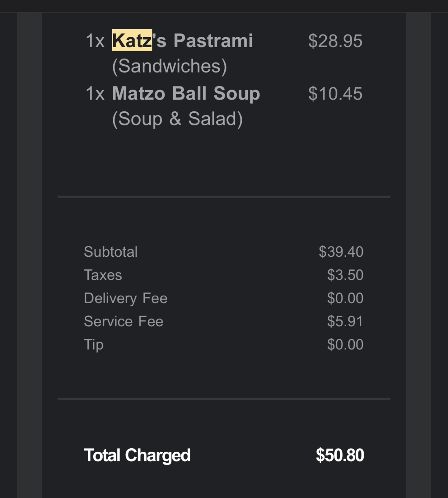Click the $5.91 service fee amount

pos(345,321)
